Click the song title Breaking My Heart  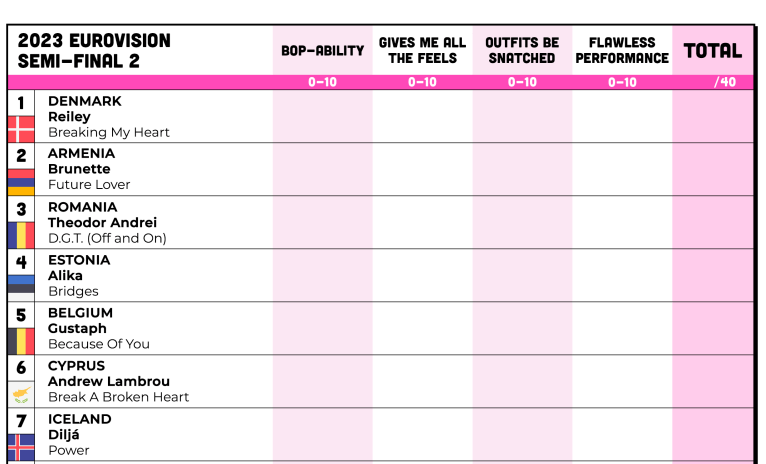coord(108,132)
